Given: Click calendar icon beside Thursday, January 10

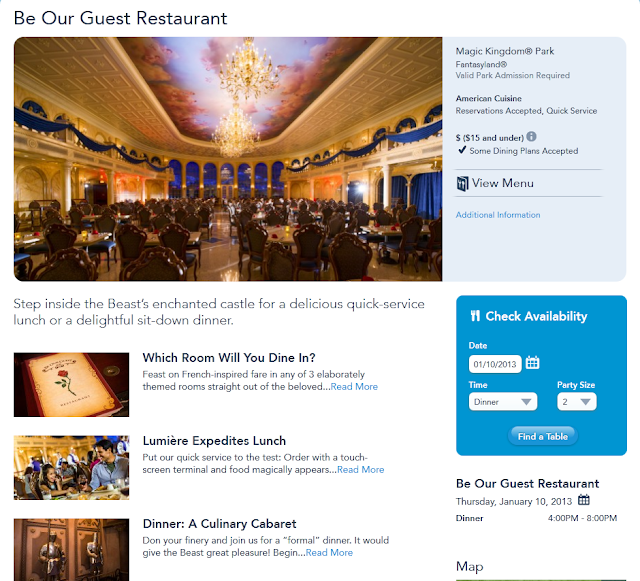Looking at the screenshot, I should [584, 500].
